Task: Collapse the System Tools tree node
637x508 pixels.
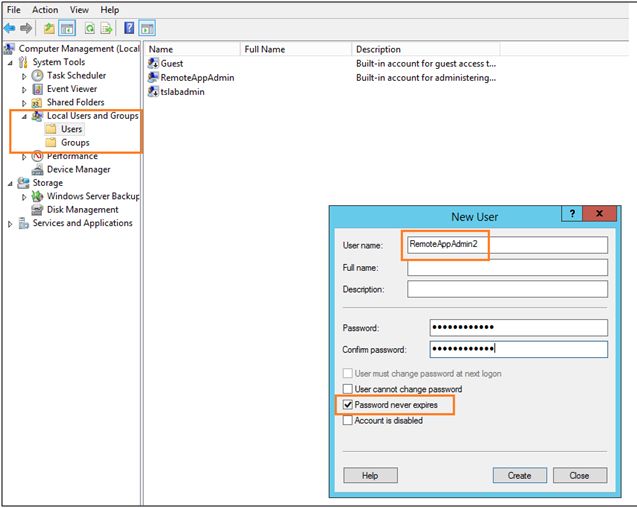Action: tap(11, 63)
